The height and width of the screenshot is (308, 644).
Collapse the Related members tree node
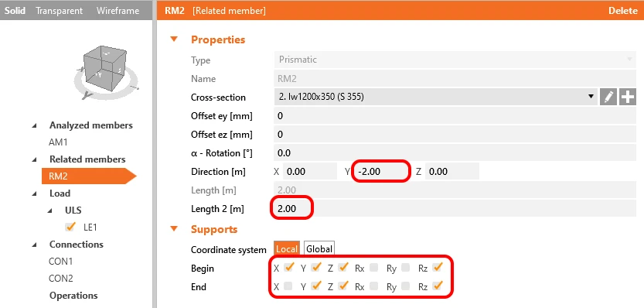tap(34, 160)
